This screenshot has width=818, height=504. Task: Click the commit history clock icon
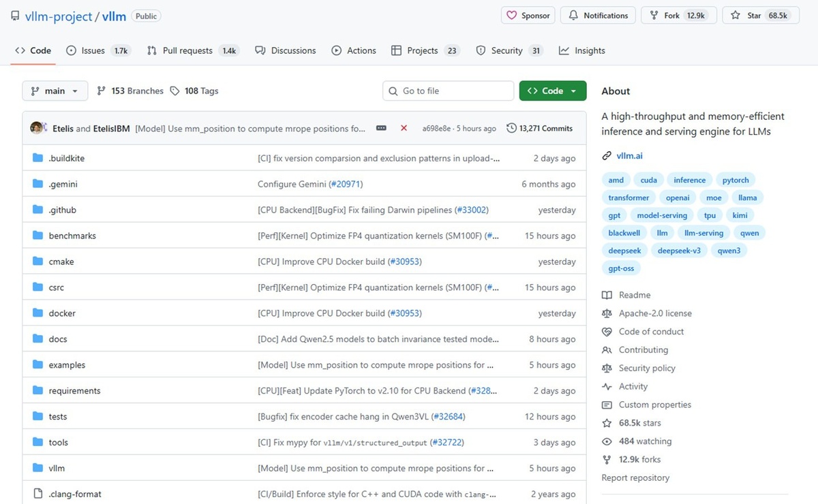(511, 128)
